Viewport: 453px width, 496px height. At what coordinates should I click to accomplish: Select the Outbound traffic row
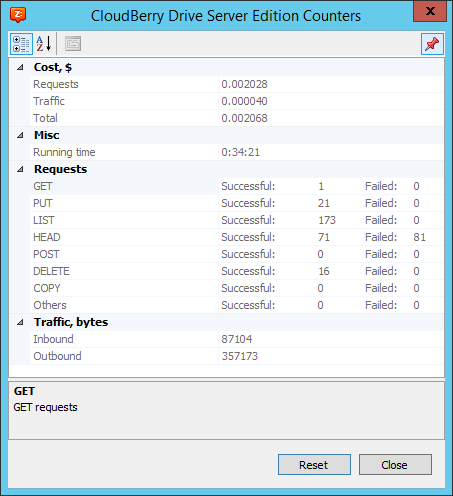(x=236, y=356)
